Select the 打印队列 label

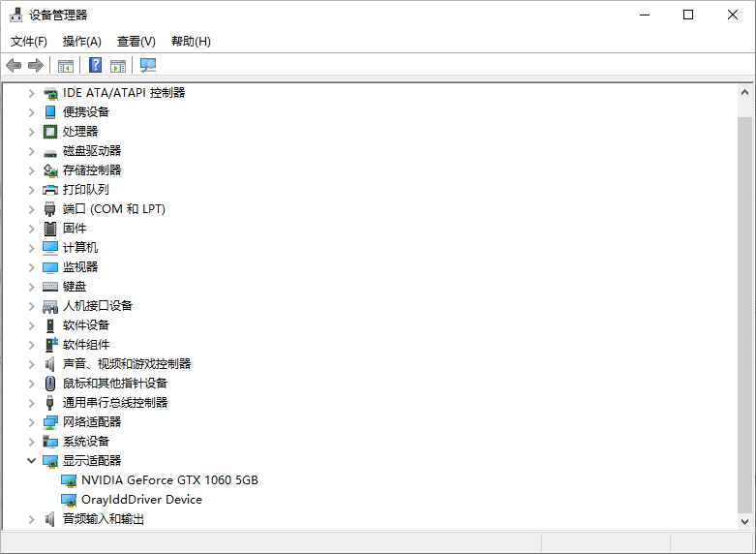[86, 189]
